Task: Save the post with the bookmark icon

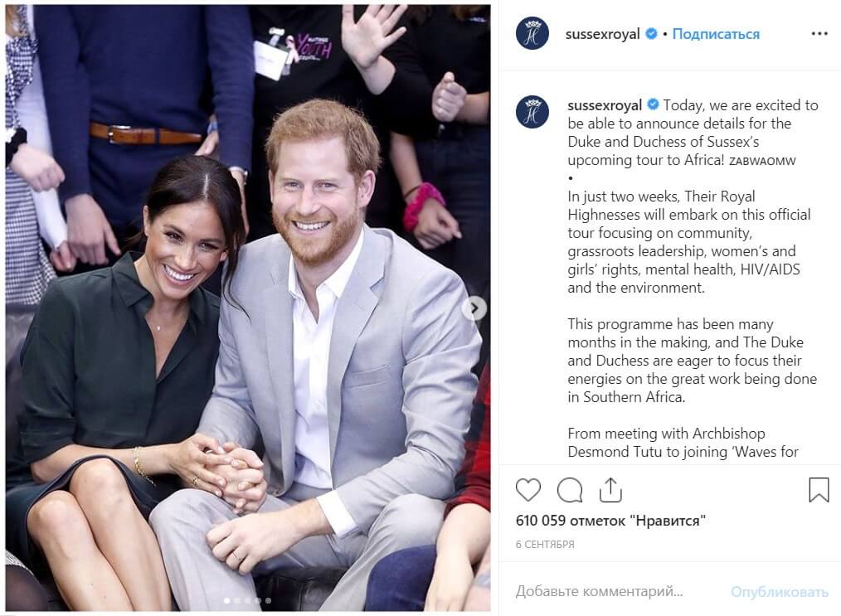Action: pos(819,490)
